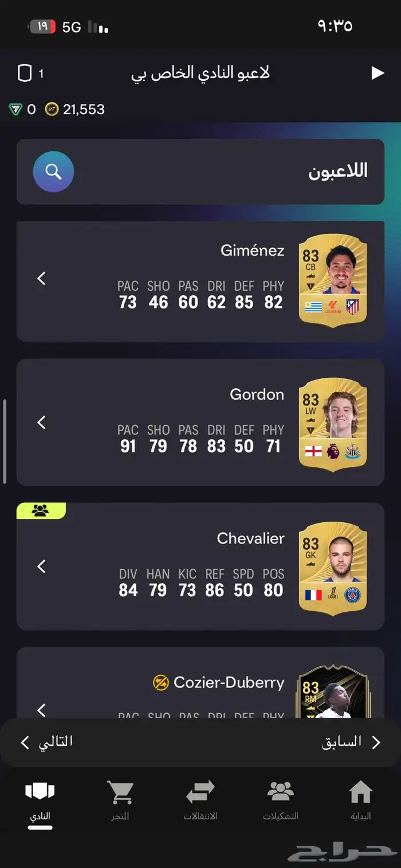Open the card count icon at top left
401x868 pixels.
point(24,73)
